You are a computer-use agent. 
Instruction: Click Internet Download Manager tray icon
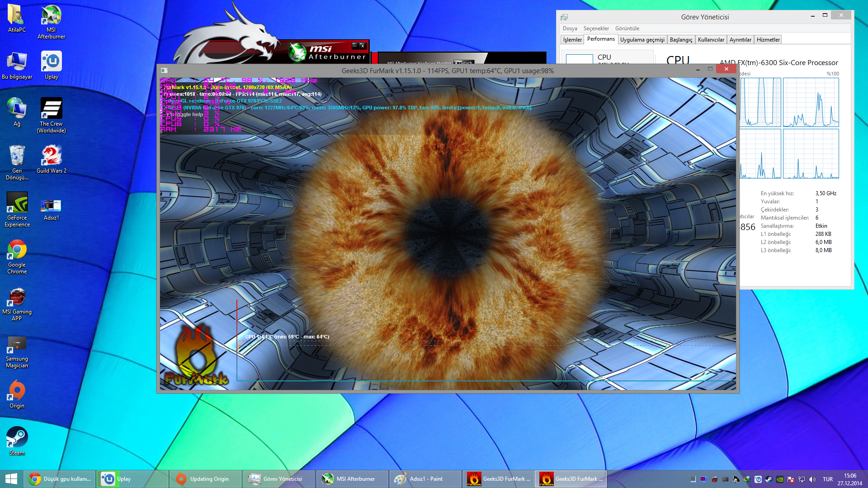coord(747,479)
